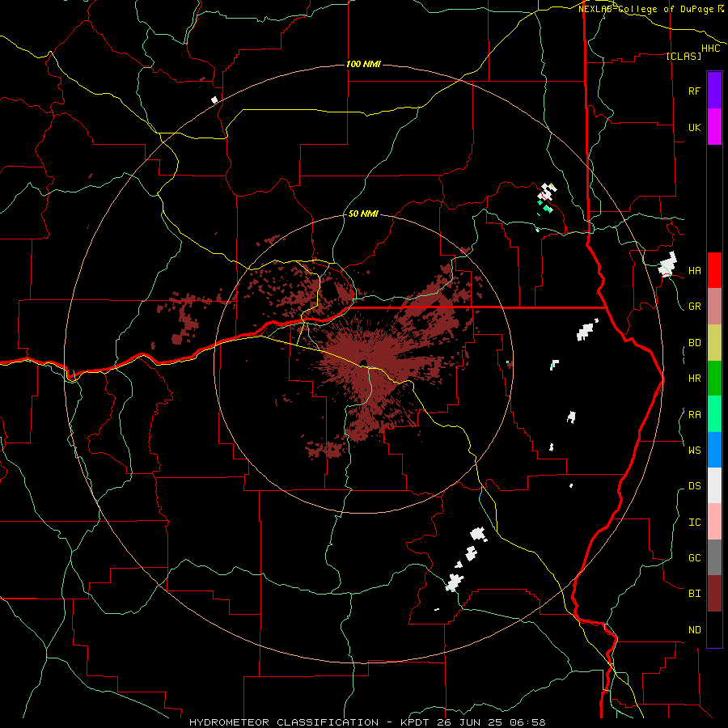Click the light pink IC color swatch
Viewport: 728px width, 728px height.
click(x=714, y=522)
